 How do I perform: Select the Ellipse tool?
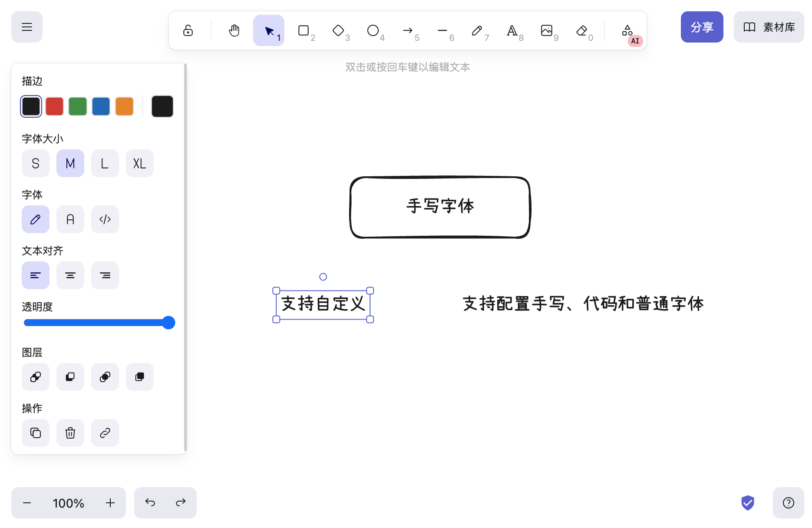click(373, 30)
